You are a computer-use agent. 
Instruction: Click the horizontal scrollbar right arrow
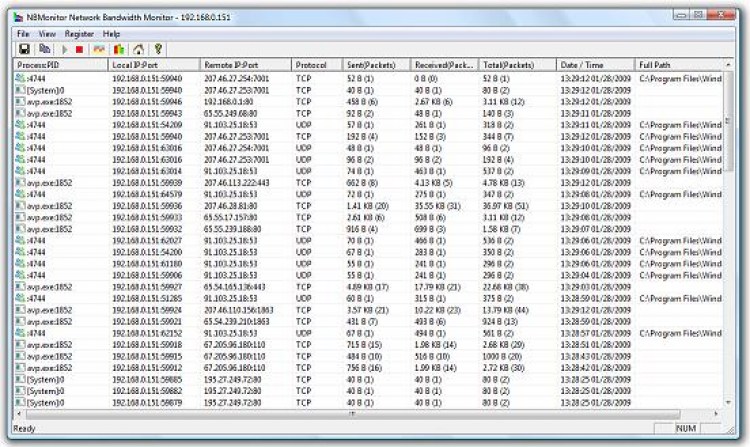coord(717,414)
